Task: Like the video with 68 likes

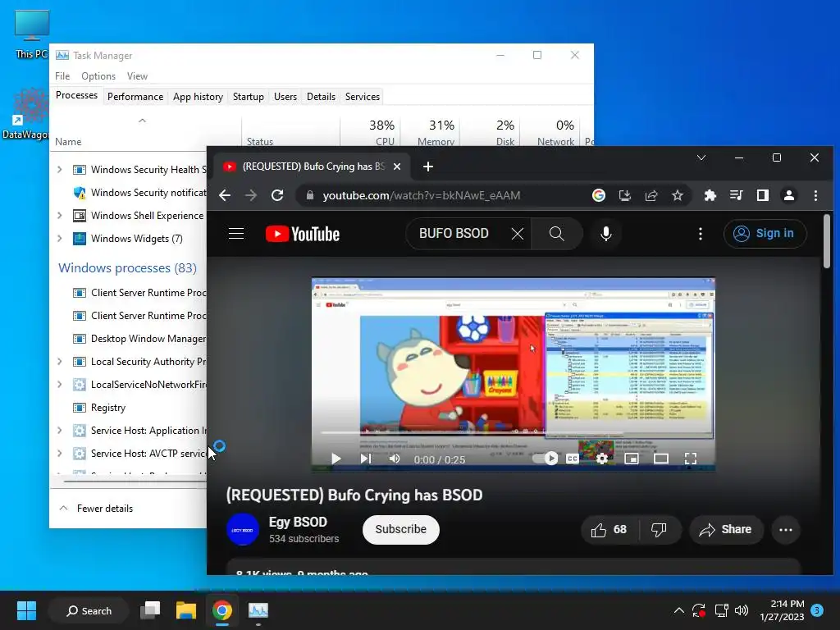Action: click(x=609, y=530)
